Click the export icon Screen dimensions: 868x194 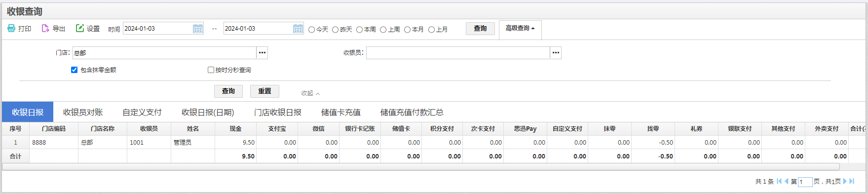[45, 29]
